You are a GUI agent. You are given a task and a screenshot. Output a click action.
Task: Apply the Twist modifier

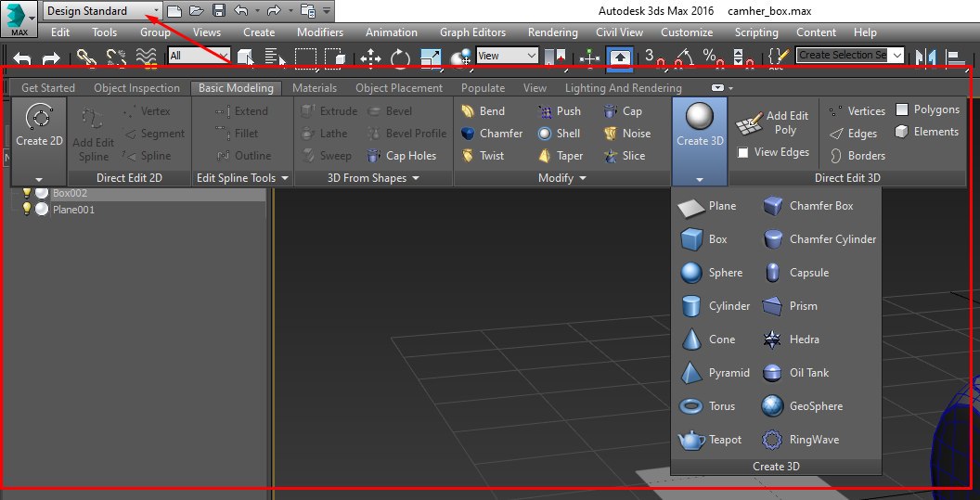(x=483, y=156)
